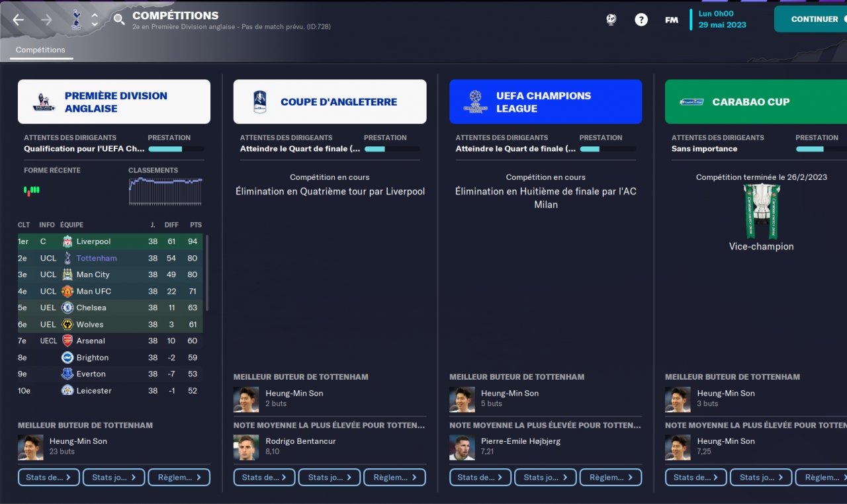The image size is (847, 504).
Task: Select the Arsenal team name
Action: [91, 341]
